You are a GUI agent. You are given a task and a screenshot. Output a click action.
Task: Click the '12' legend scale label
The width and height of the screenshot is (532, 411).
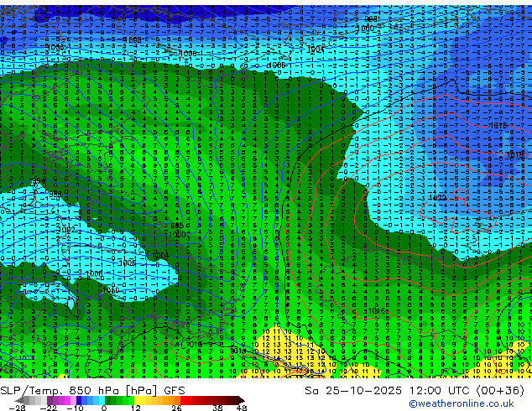tap(136, 408)
